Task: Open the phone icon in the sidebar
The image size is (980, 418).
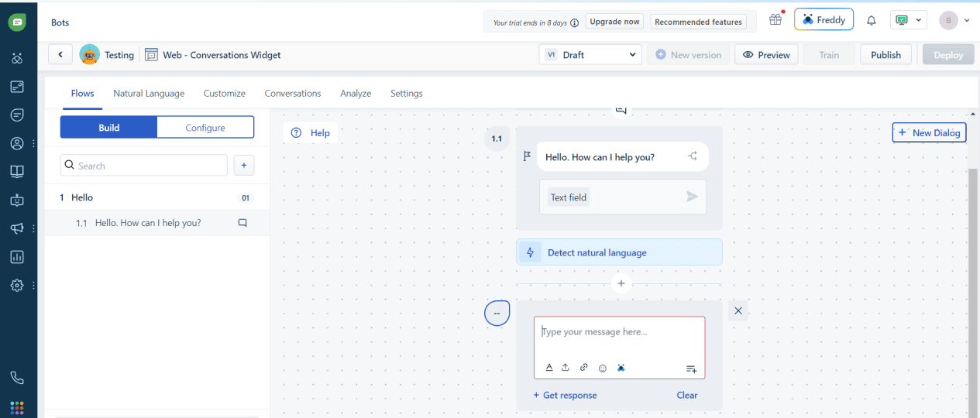Action: (17, 378)
